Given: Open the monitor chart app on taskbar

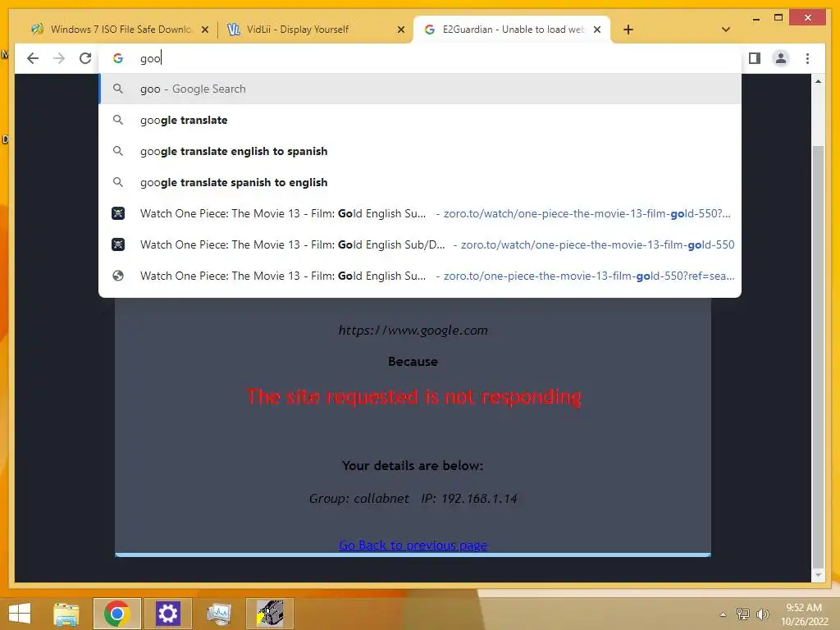Looking at the screenshot, I should [218, 614].
